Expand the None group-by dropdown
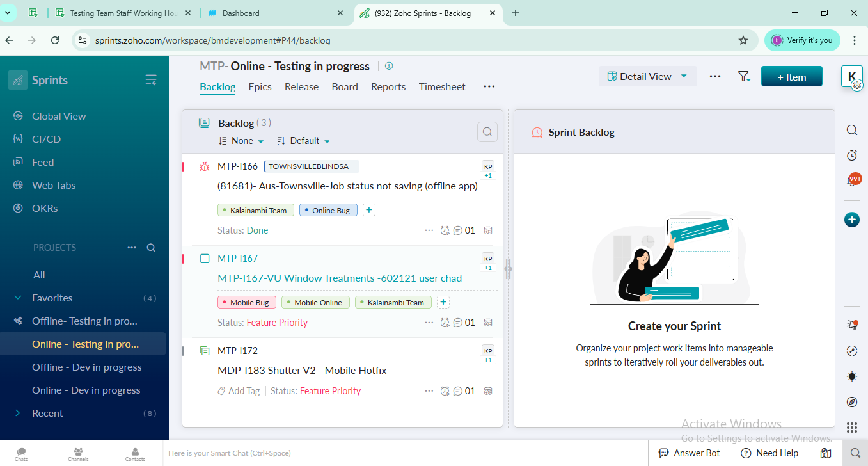 click(241, 141)
